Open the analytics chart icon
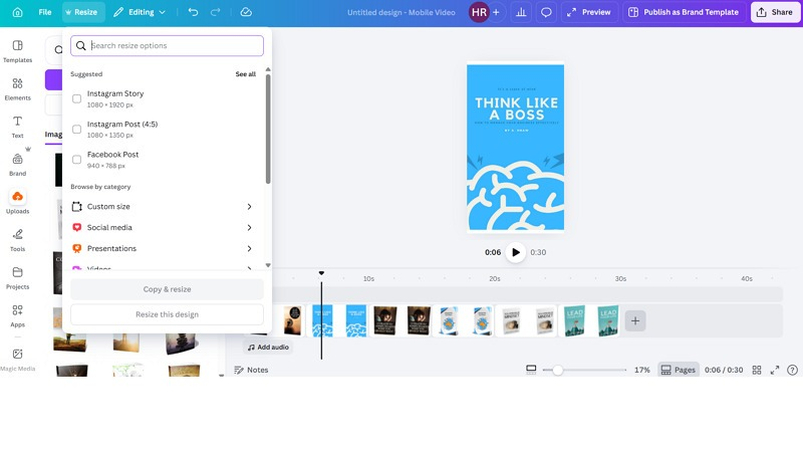 click(521, 12)
